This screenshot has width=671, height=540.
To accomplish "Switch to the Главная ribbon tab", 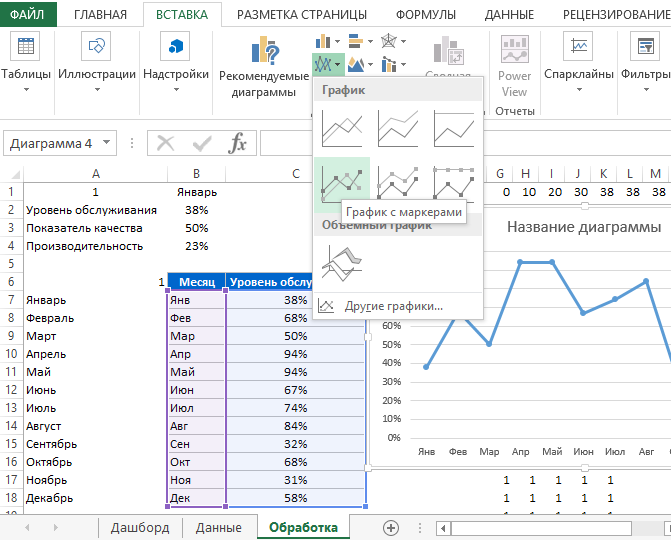I will pos(101,15).
